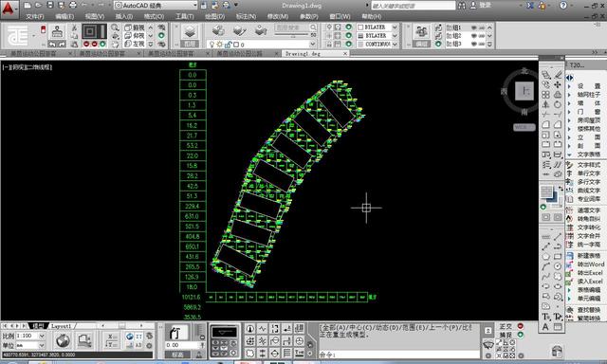Toggle the layer 0 lightbulb on/off icon
This screenshot has height=364, width=607.
click(x=212, y=45)
